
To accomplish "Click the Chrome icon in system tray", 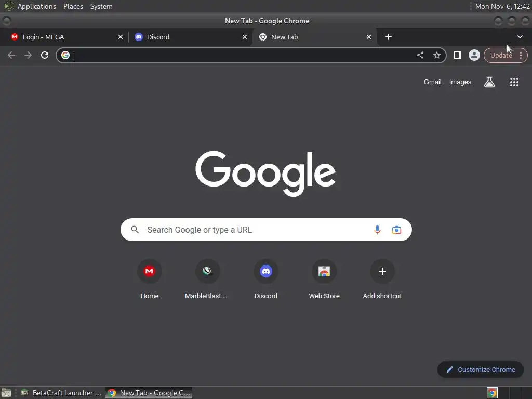I will (492, 393).
